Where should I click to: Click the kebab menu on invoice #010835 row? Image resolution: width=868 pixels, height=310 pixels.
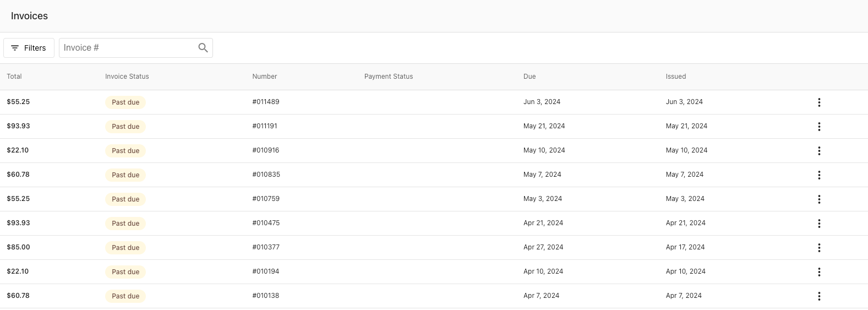[x=819, y=175]
